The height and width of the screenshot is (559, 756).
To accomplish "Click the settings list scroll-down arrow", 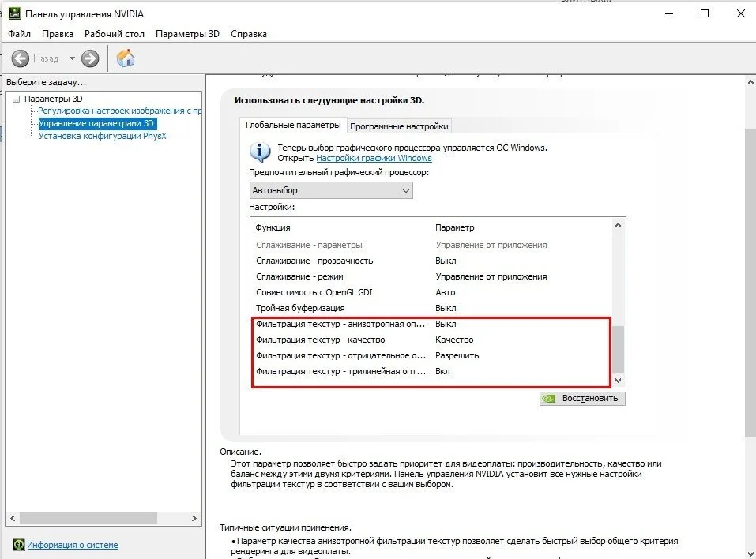I will (x=618, y=381).
